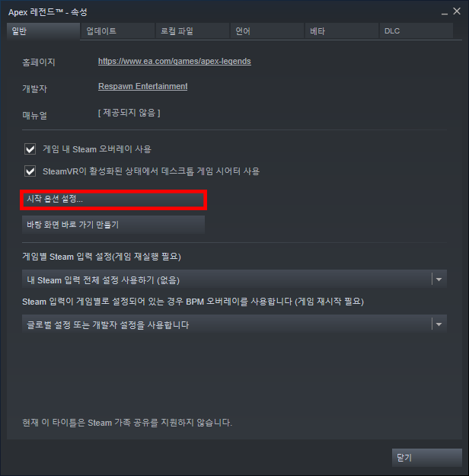
Task: Click arrow of Steam 입력 전체 설정 combo box
Action: pos(439,280)
